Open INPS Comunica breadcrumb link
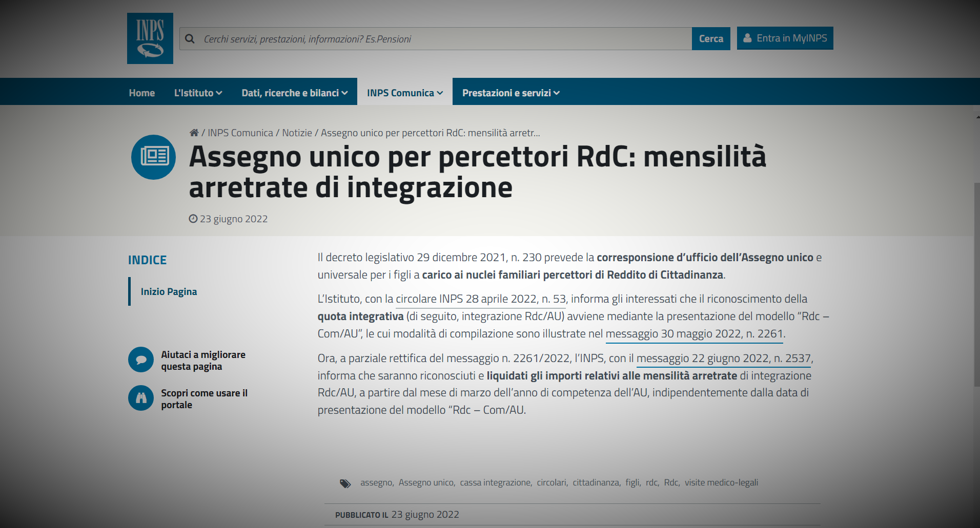The width and height of the screenshot is (980, 528). tap(240, 133)
